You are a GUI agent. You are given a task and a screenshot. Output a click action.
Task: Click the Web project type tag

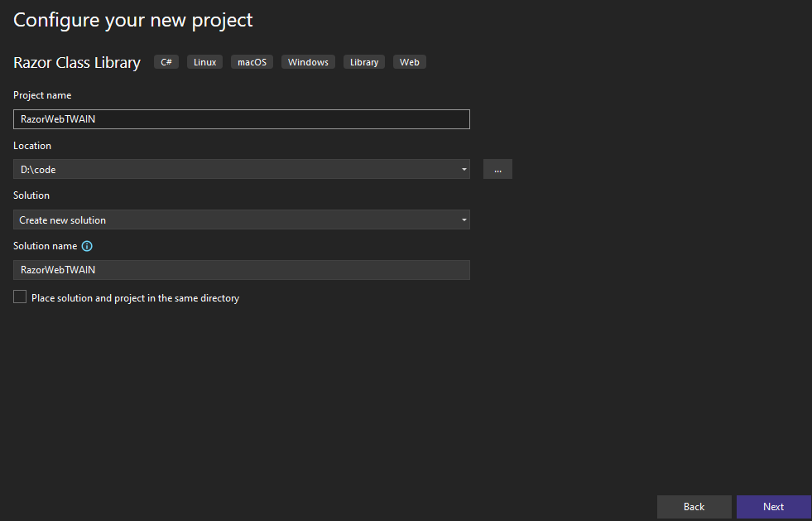click(x=409, y=62)
